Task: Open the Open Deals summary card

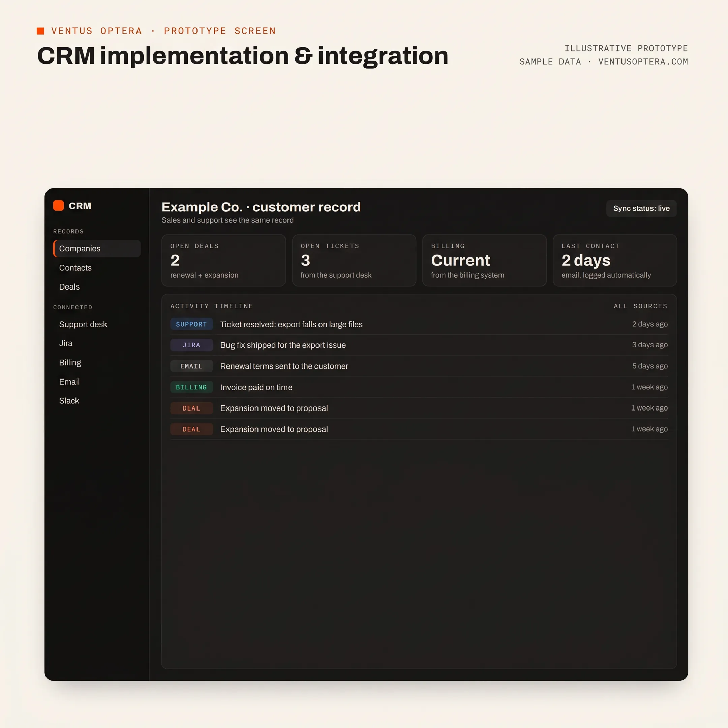Action: [x=223, y=261]
